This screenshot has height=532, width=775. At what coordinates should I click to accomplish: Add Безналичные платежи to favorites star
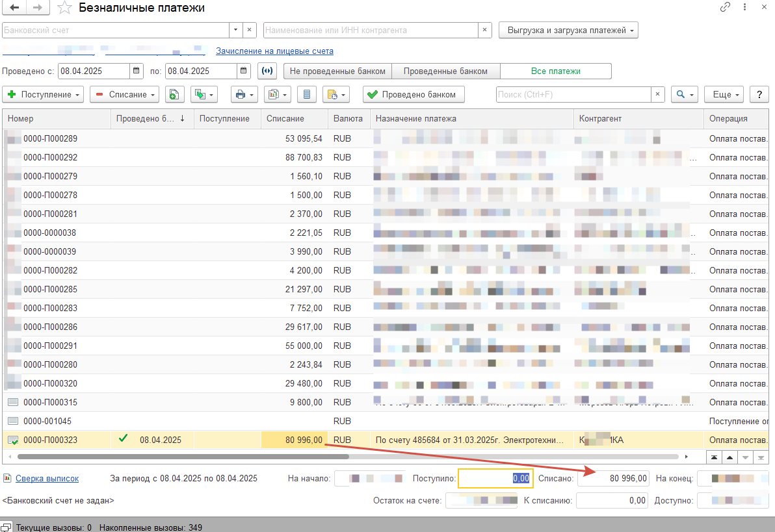click(x=64, y=8)
